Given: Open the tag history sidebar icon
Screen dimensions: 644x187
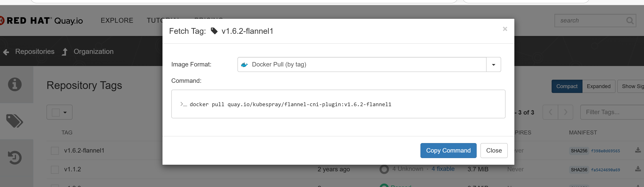Looking at the screenshot, I should (x=15, y=157).
